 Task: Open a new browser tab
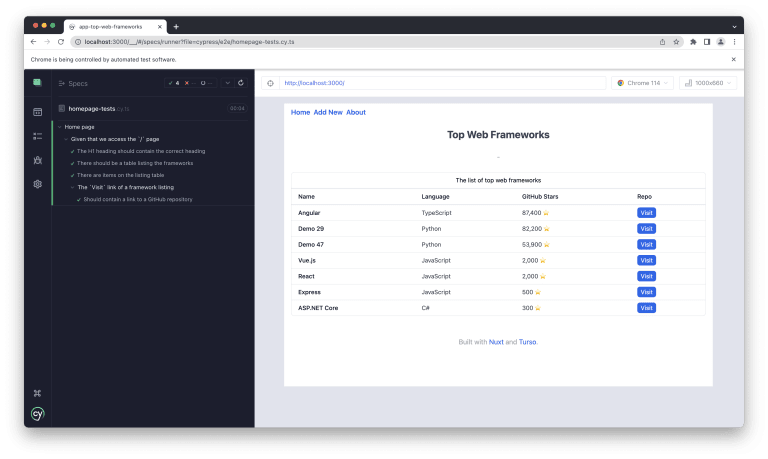click(176, 27)
